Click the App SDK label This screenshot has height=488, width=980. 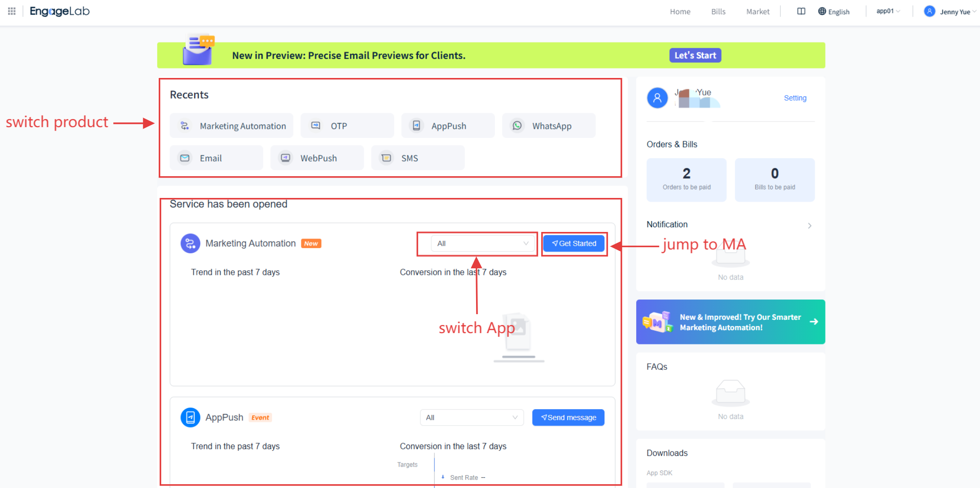click(x=659, y=473)
